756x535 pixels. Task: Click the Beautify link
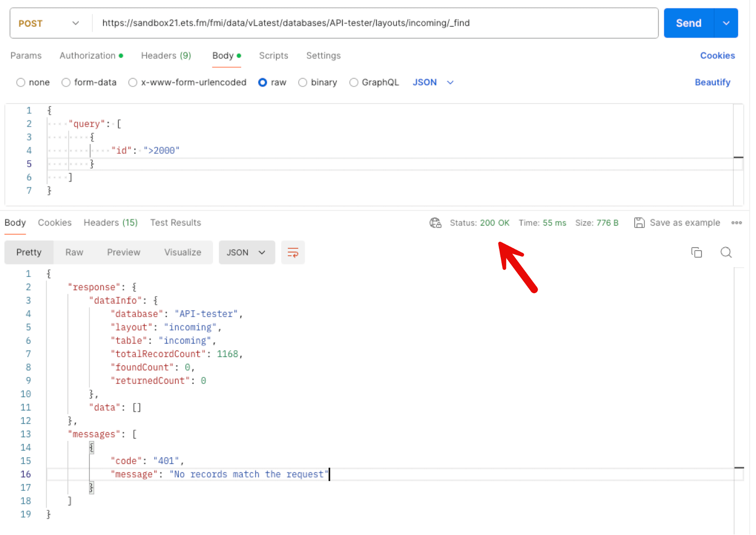click(712, 83)
